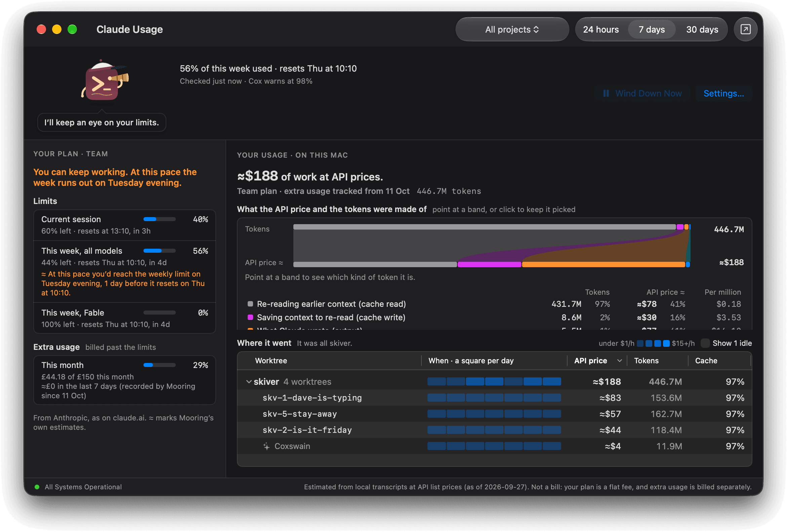Click the yellow macOS minimize button
The height and width of the screenshot is (532, 787).
click(x=56, y=30)
